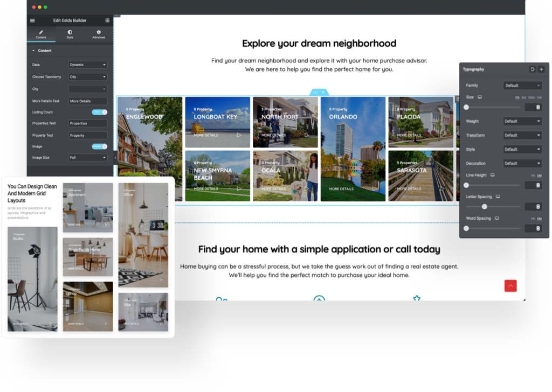Open the widgets grid icon in panel header
This screenshot has width=552, height=392.
point(107,20)
